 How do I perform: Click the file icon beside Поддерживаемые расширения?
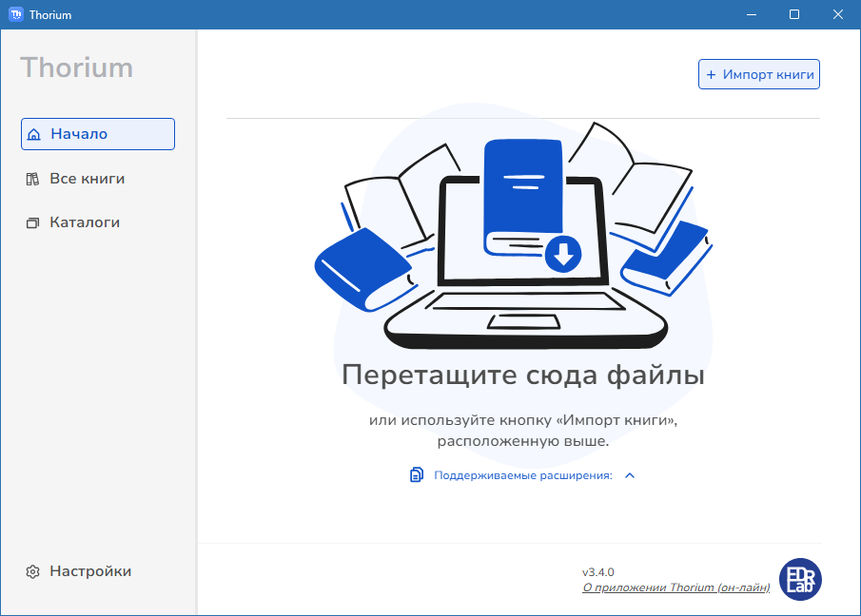click(x=417, y=475)
